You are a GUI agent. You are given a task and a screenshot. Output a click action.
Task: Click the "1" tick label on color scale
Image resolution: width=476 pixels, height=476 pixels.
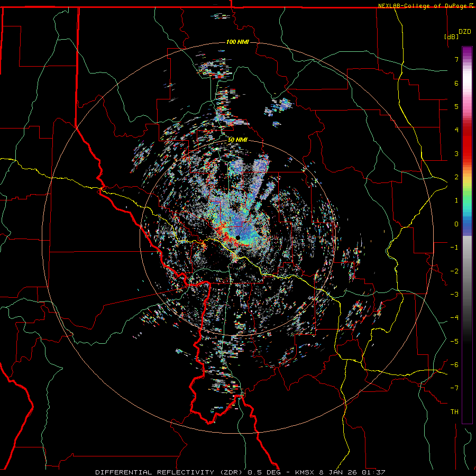pyautogui.click(x=456, y=200)
